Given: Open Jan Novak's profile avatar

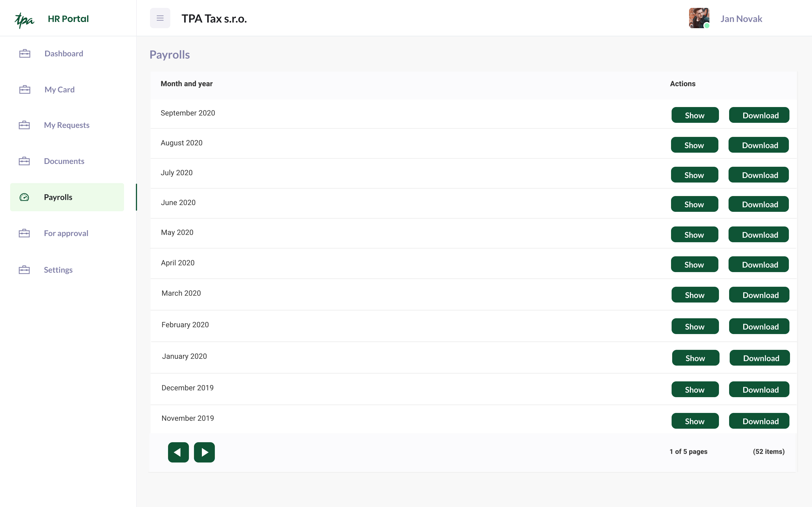Looking at the screenshot, I should pos(699,18).
